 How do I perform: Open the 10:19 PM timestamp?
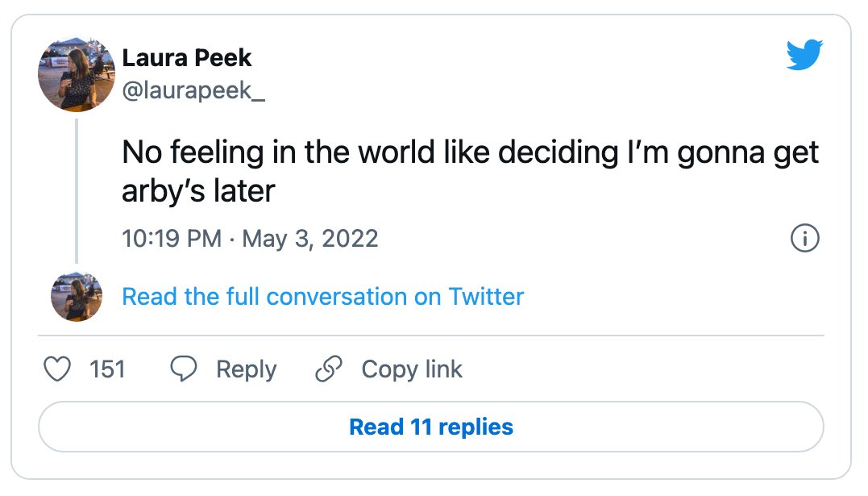(x=172, y=239)
